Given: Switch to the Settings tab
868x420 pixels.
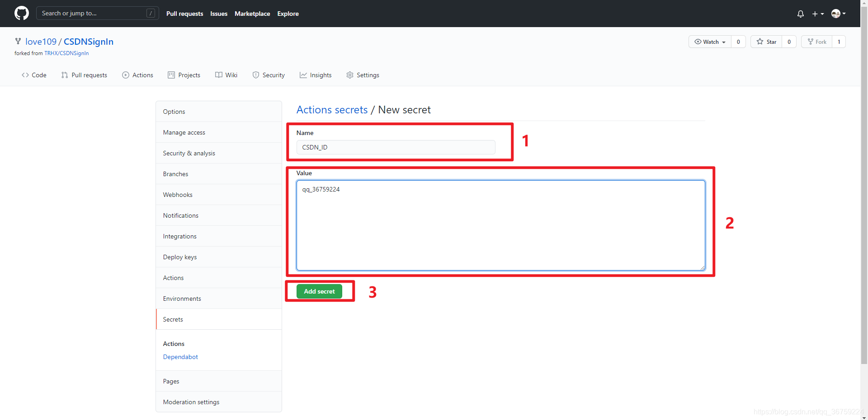Looking at the screenshot, I should coord(363,75).
